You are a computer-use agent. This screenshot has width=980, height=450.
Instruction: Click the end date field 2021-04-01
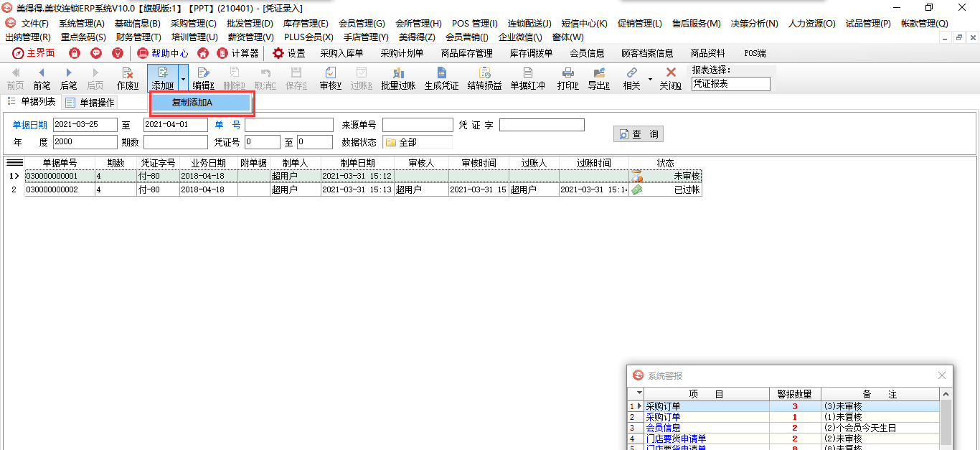click(x=175, y=125)
